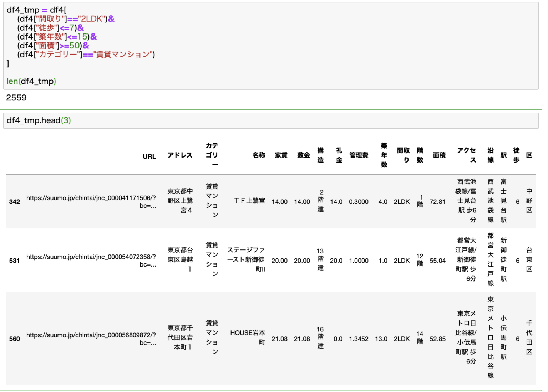Click the area value 72.81

coord(437,202)
